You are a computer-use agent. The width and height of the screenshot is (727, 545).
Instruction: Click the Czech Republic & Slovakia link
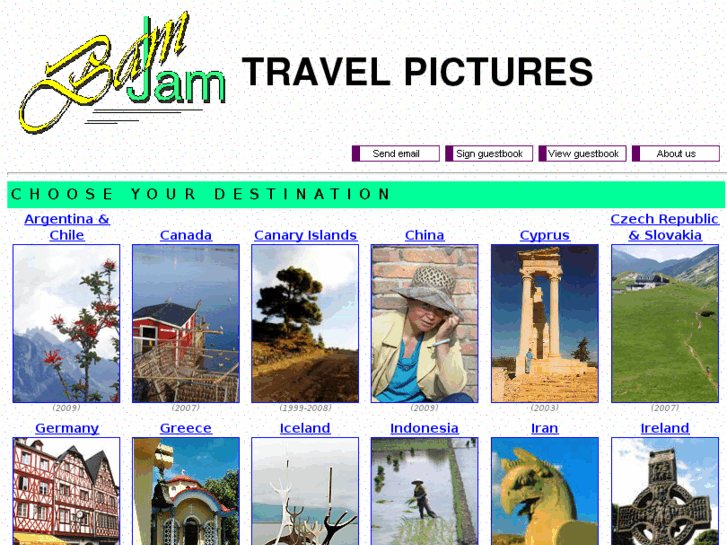[664, 227]
